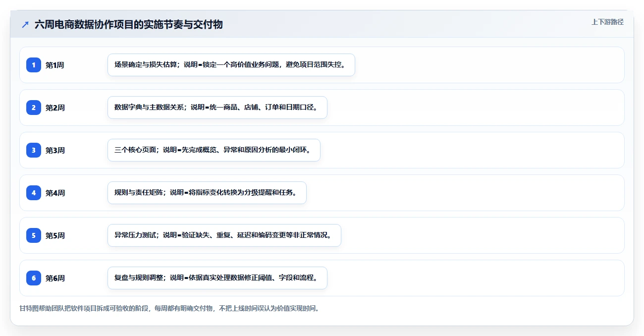644x336 pixels.
Task: Click the 上下游路径 label in header
Action: point(607,22)
